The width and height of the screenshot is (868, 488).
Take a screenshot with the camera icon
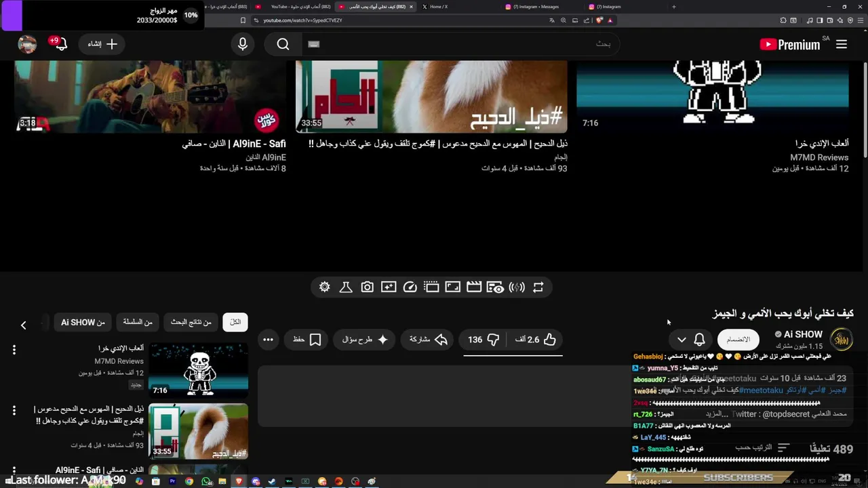tap(367, 287)
